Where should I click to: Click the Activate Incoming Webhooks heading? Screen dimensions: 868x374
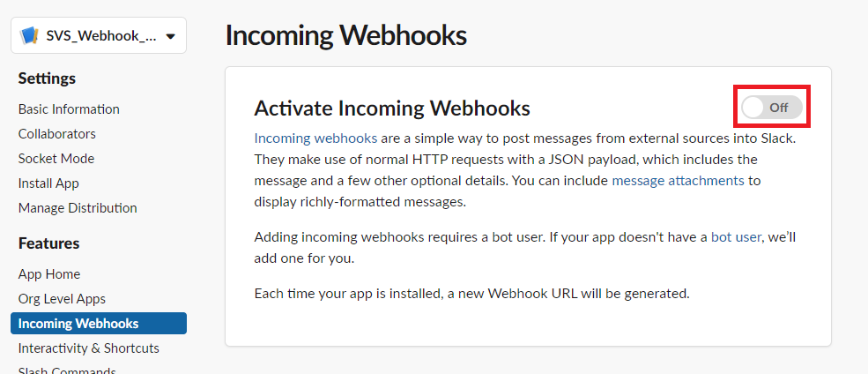pyautogui.click(x=392, y=108)
